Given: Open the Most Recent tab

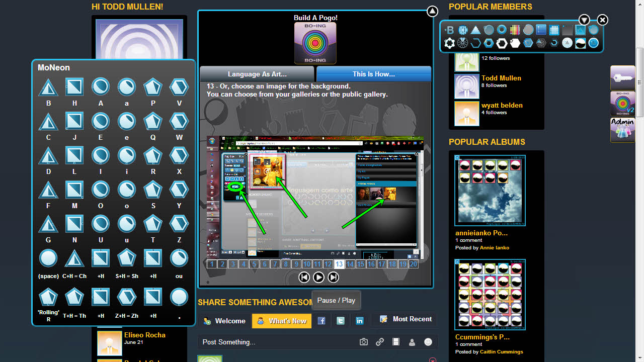Looking at the screenshot, I should pyautogui.click(x=406, y=319).
